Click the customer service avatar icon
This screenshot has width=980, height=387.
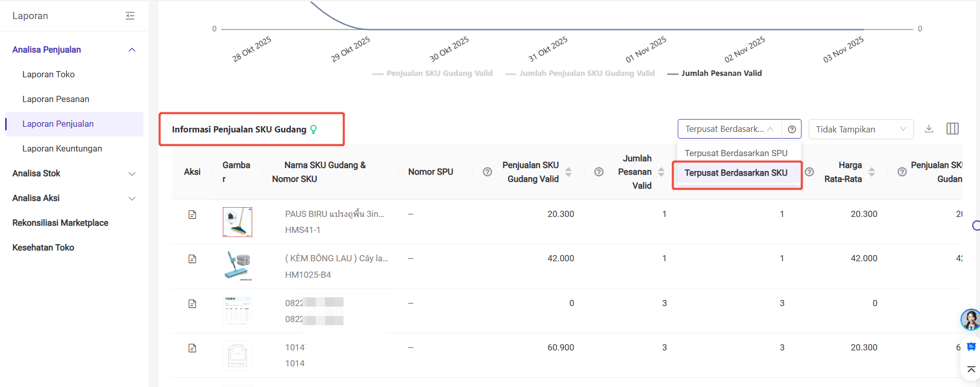(970, 319)
